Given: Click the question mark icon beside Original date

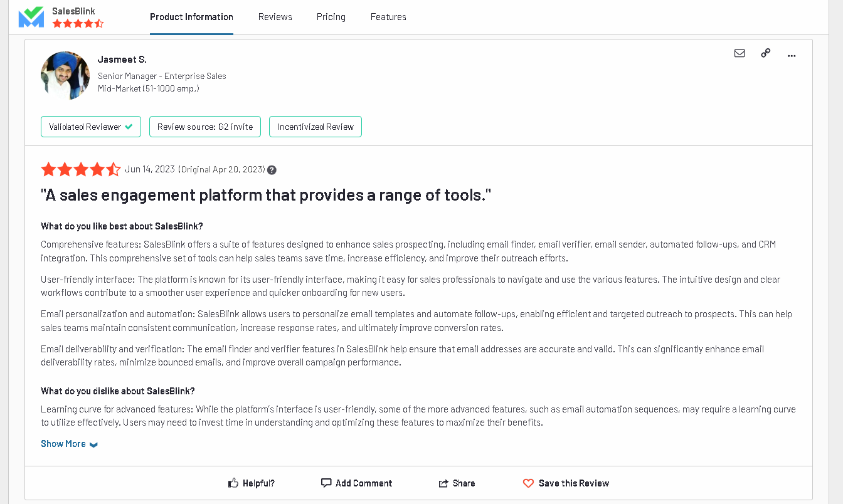Looking at the screenshot, I should pos(272,170).
